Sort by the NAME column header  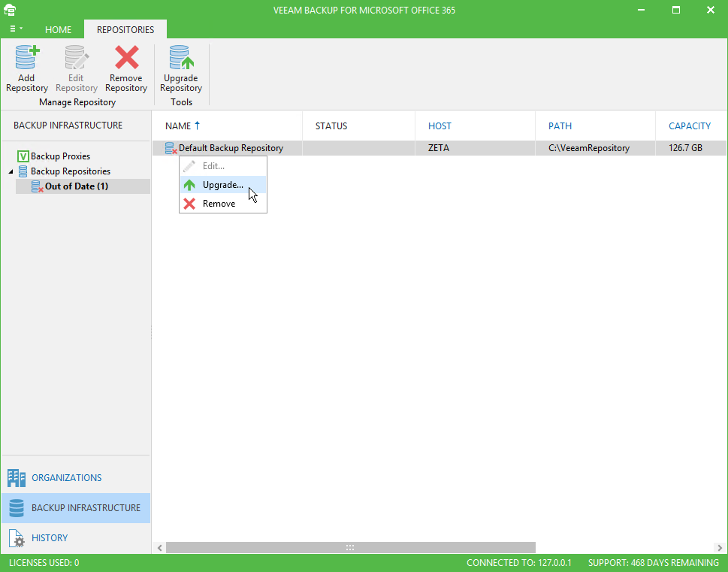178,126
